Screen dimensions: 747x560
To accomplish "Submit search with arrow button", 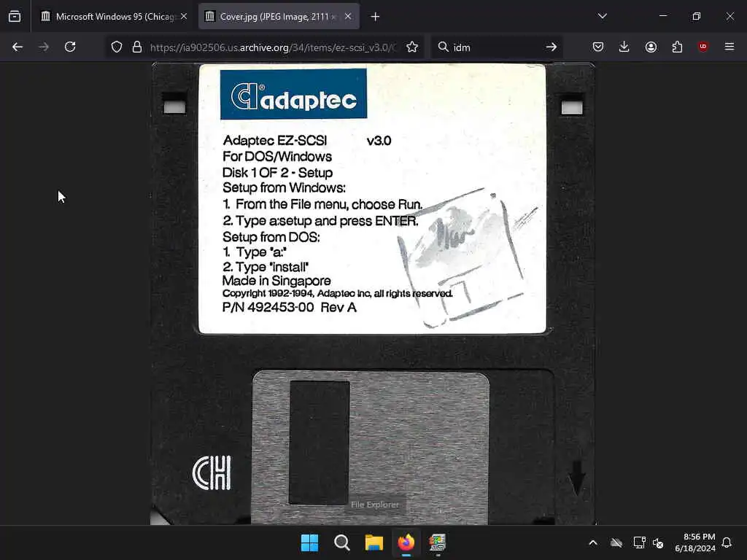I will coord(551,47).
